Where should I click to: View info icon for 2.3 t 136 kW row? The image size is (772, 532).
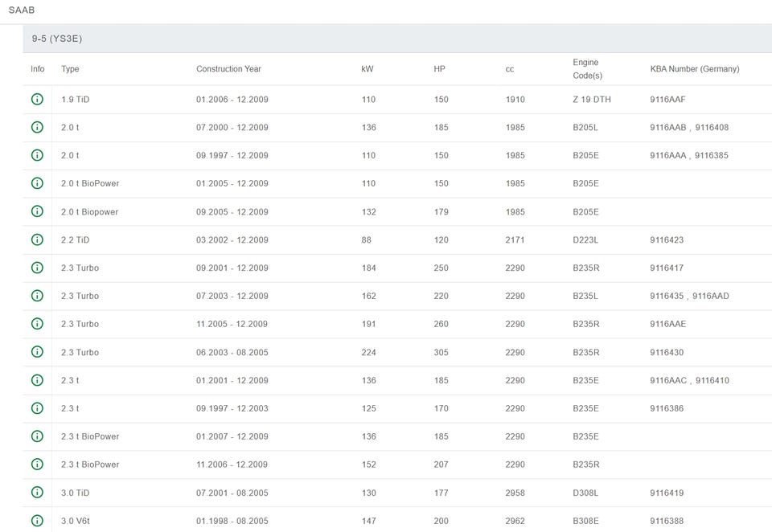(x=37, y=380)
